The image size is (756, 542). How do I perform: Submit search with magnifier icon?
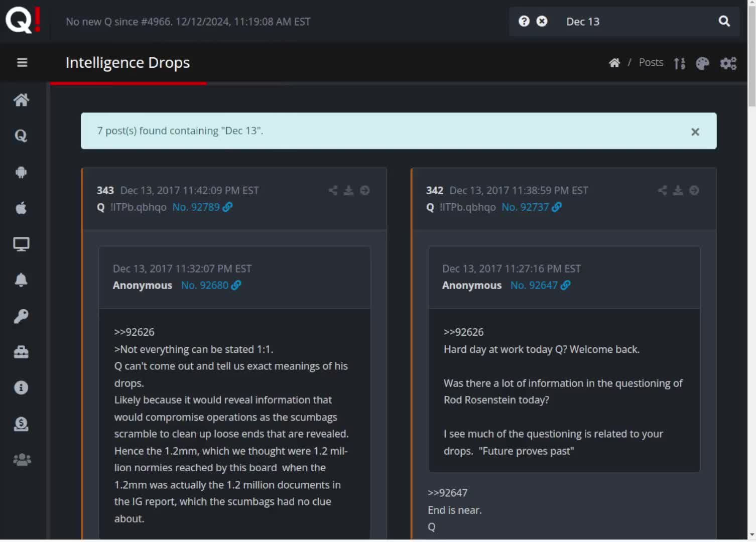(x=724, y=21)
